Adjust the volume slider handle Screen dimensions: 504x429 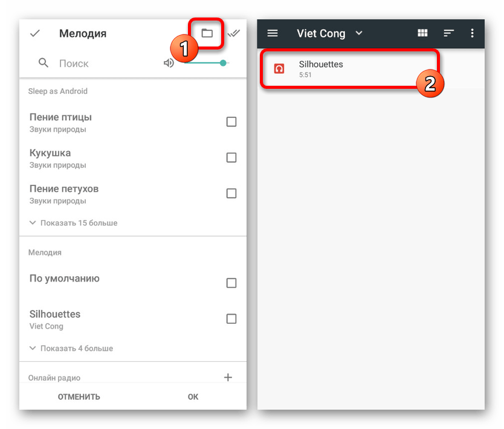click(x=223, y=63)
